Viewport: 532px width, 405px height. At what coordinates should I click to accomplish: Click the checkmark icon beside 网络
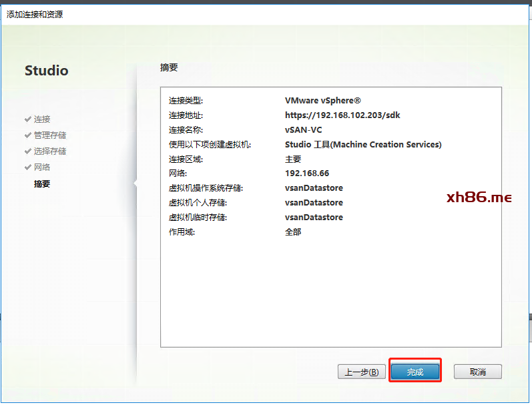coord(28,167)
